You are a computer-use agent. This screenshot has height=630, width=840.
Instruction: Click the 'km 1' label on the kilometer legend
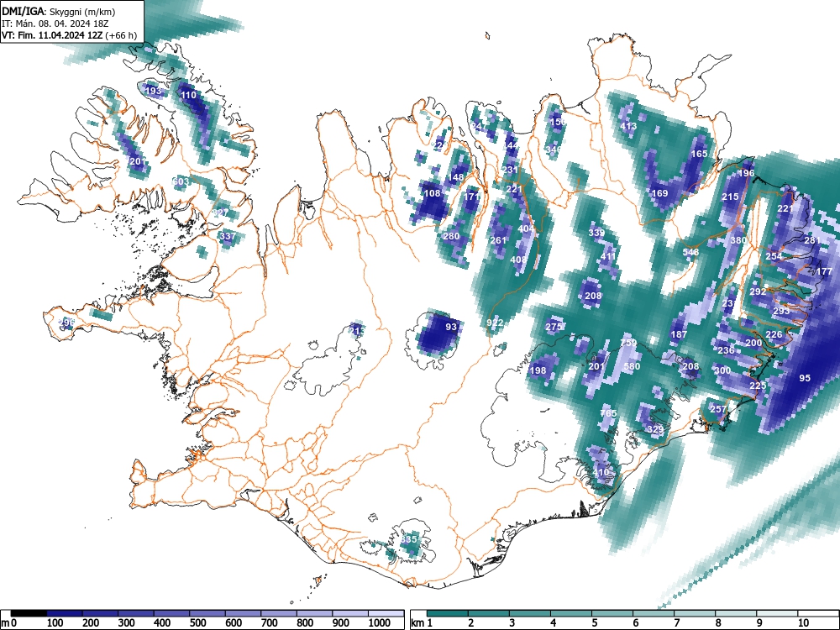(x=422, y=623)
